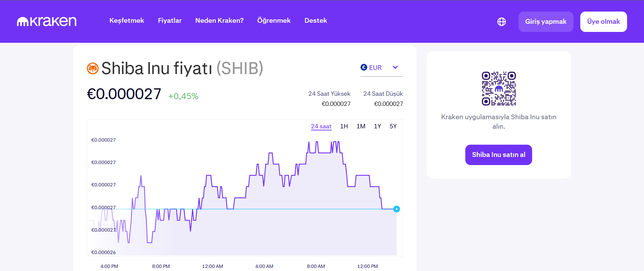
Task: Click the 12:00 PM time axis label
Action: point(368,266)
